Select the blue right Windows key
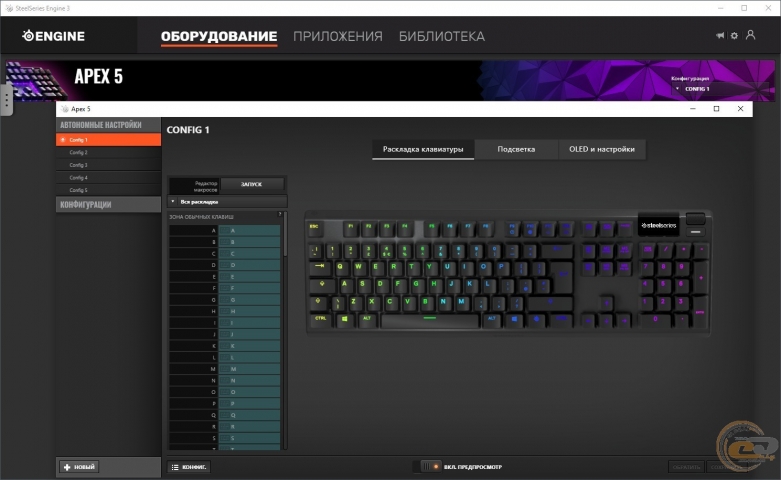Viewport: 781px width, 480px height. (515, 320)
